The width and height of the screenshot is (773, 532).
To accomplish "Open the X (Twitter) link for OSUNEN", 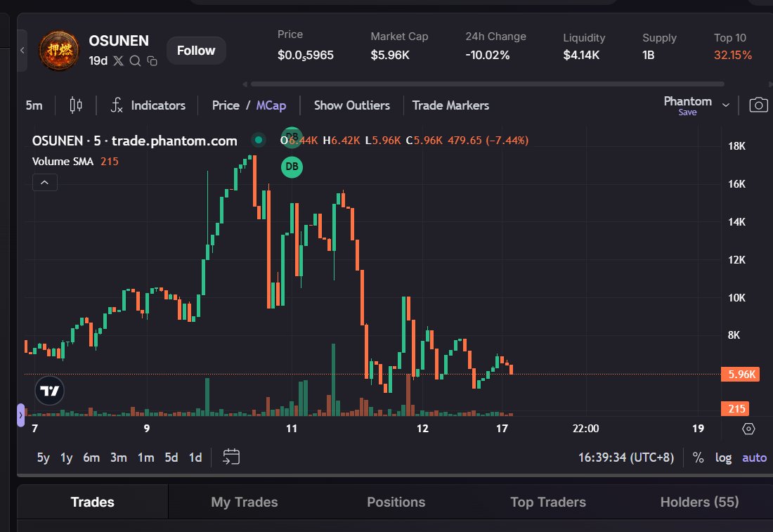I will (118, 60).
